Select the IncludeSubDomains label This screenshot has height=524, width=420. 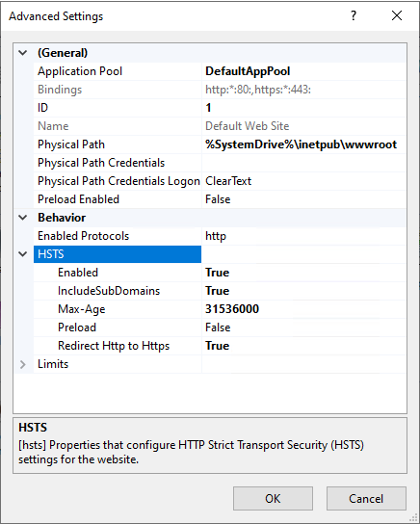click(109, 291)
